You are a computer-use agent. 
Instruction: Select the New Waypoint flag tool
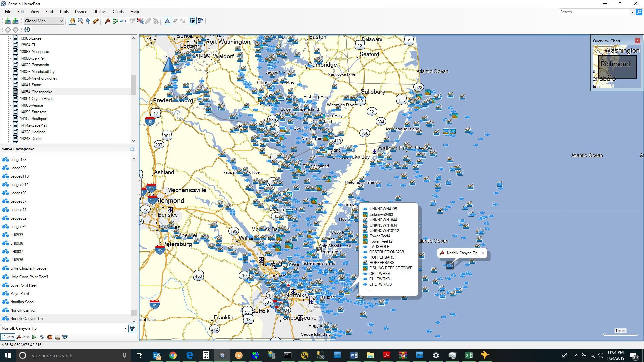tap(107, 21)
